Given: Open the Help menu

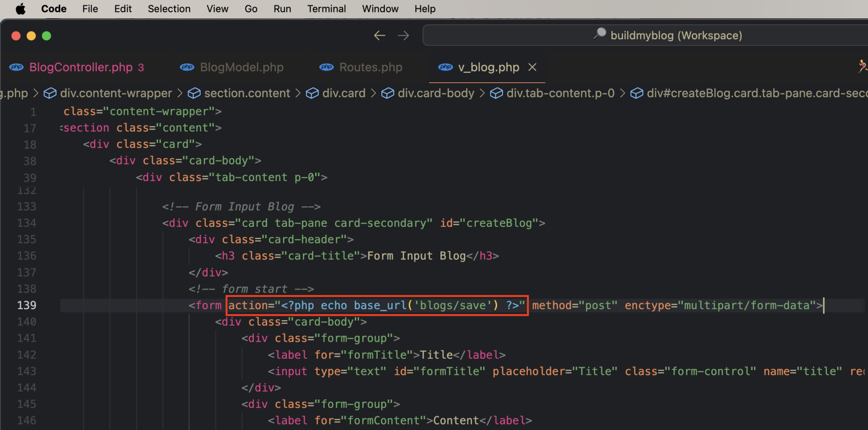Looking at the screenshot, I should [425, 9].
